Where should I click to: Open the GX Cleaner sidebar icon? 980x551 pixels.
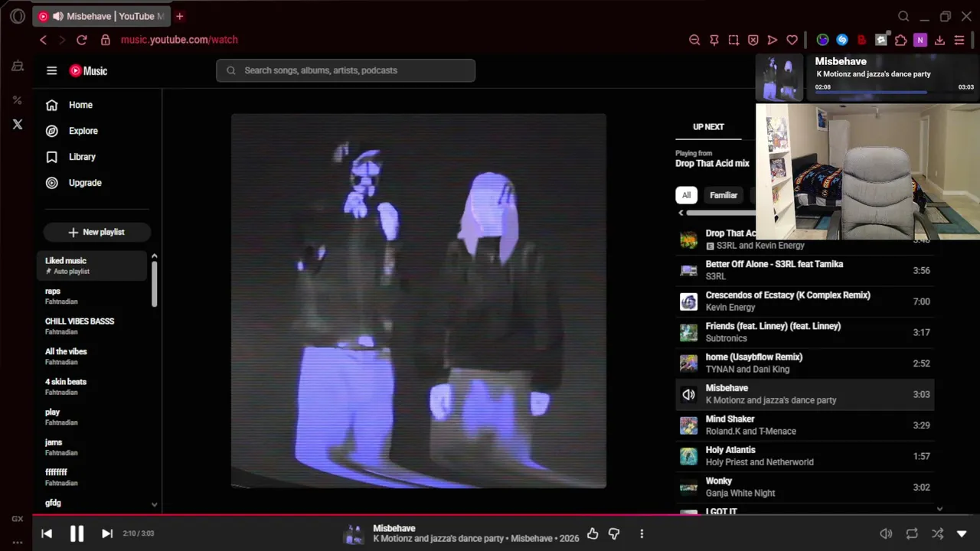(18, 67)
